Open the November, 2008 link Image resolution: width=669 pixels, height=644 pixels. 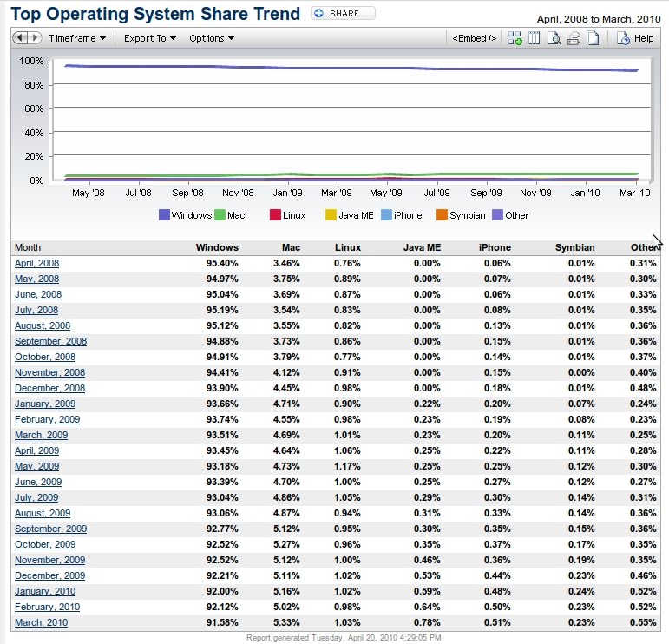49,372
